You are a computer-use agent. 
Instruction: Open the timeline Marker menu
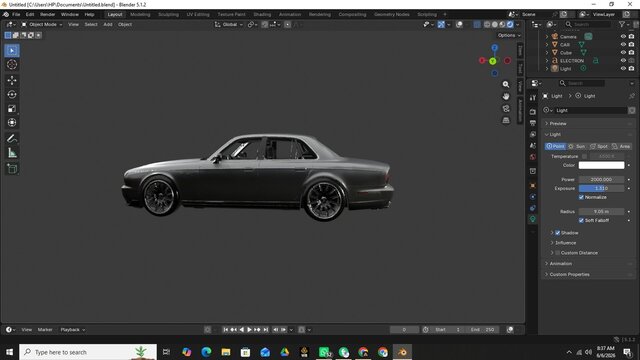(x=45, y=330)
